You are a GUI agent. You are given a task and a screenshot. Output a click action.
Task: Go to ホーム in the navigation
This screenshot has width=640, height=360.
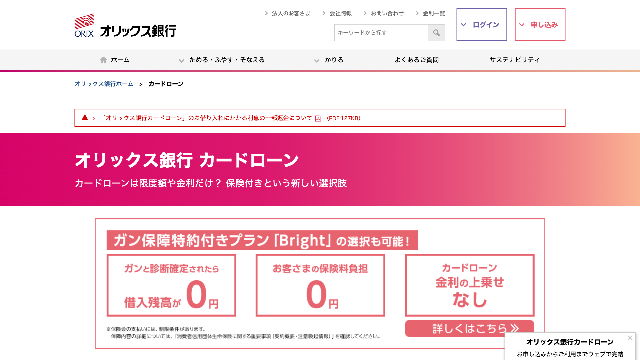click(115, 60)
